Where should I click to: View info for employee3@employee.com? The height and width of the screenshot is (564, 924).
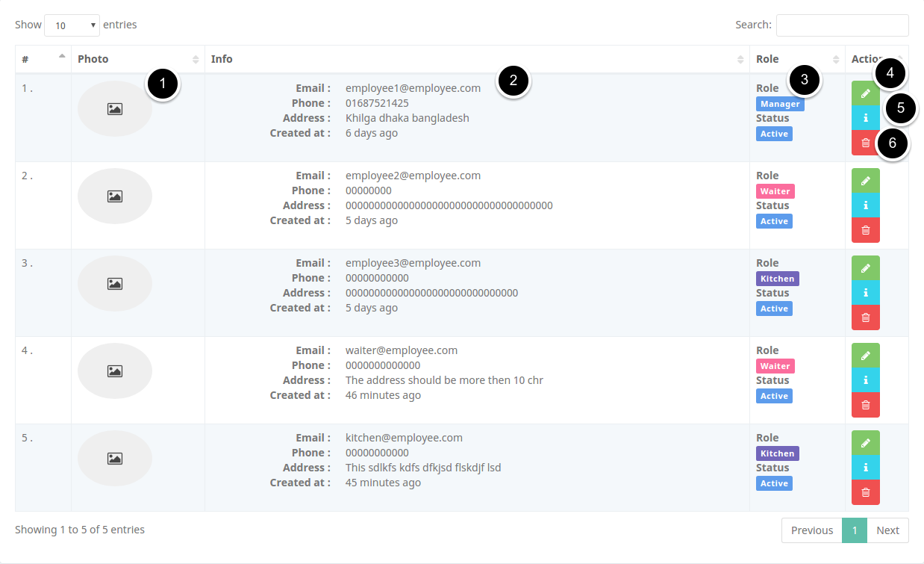click(866, 293)
